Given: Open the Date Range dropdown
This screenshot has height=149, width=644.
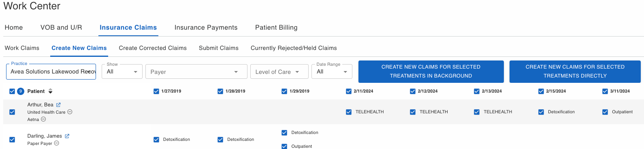Looking at the screenshot, I should pyautogui.click(x=332, y=71).
